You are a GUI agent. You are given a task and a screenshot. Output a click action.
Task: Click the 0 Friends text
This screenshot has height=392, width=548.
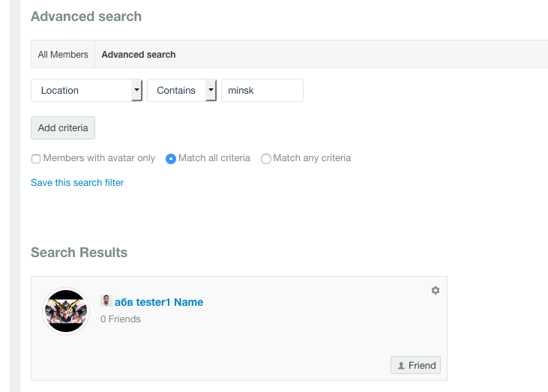click(121, 319)
